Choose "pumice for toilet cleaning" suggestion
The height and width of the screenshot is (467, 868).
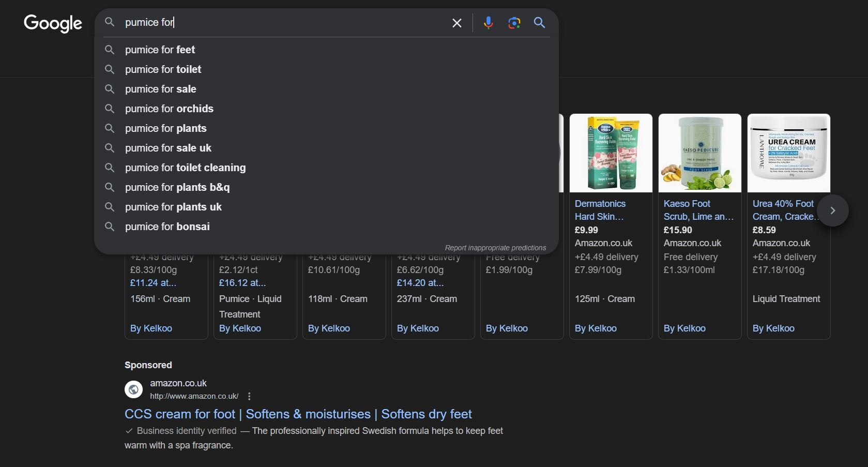[185, 168]
